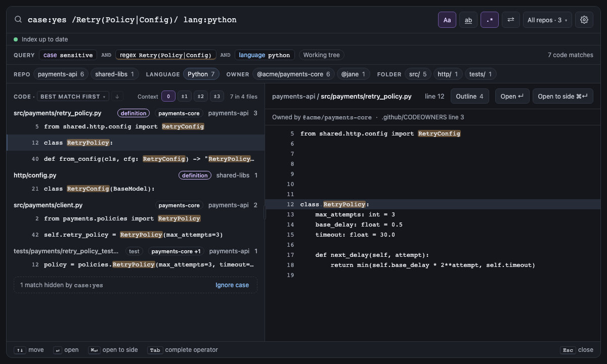The height and width of the screenshot is (364, 607).
Task: Open the Outline 4 button
Action: [470, 96]
